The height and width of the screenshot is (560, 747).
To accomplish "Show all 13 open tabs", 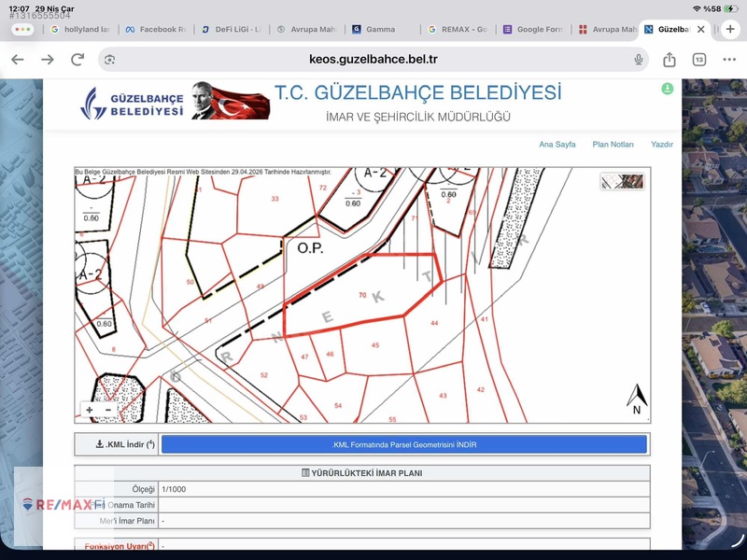I will [698, 60].
